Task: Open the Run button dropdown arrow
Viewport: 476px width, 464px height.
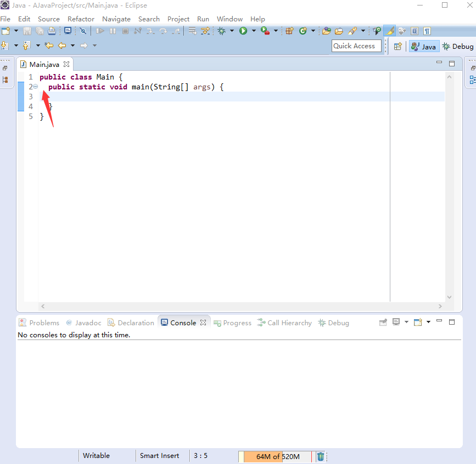Action: coord(254,31)
